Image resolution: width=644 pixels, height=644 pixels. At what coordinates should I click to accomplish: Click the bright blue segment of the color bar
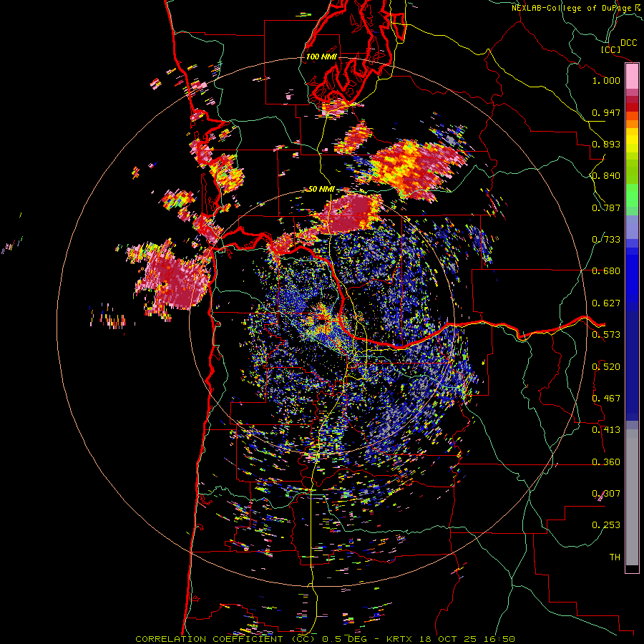tap(632, 279)
